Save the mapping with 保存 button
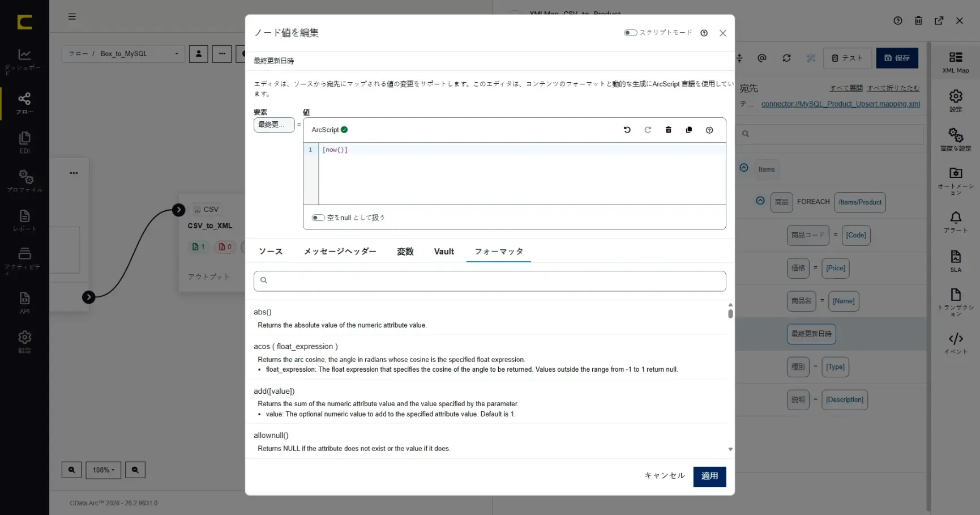The image size is (980, 515). 897,58
